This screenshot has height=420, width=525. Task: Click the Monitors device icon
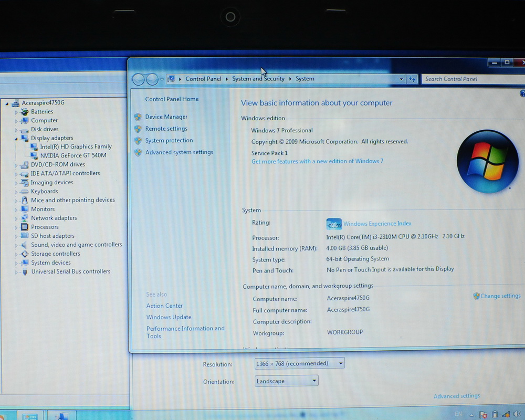click(x=25, y=209)
